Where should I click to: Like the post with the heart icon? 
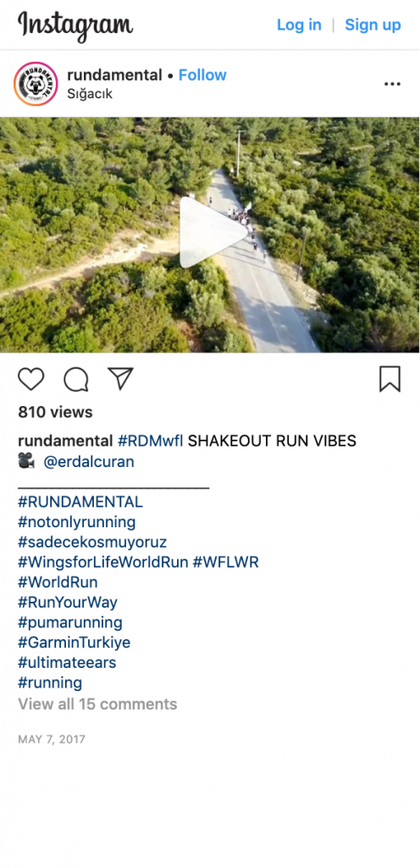[31, 380]
